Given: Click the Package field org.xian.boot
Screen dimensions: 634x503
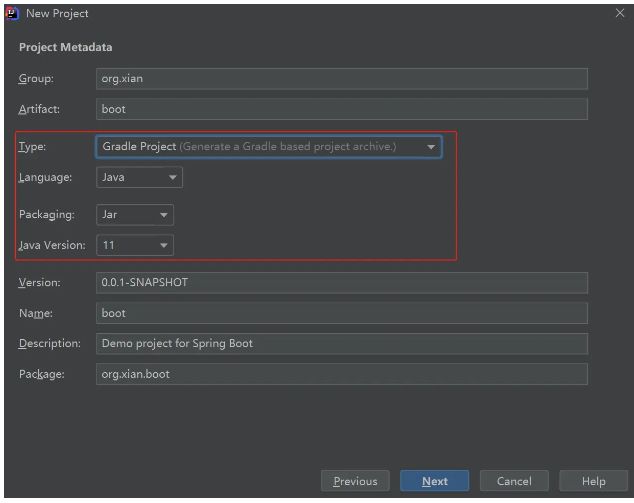Looking at the screenshot, I should pos(342,374).
